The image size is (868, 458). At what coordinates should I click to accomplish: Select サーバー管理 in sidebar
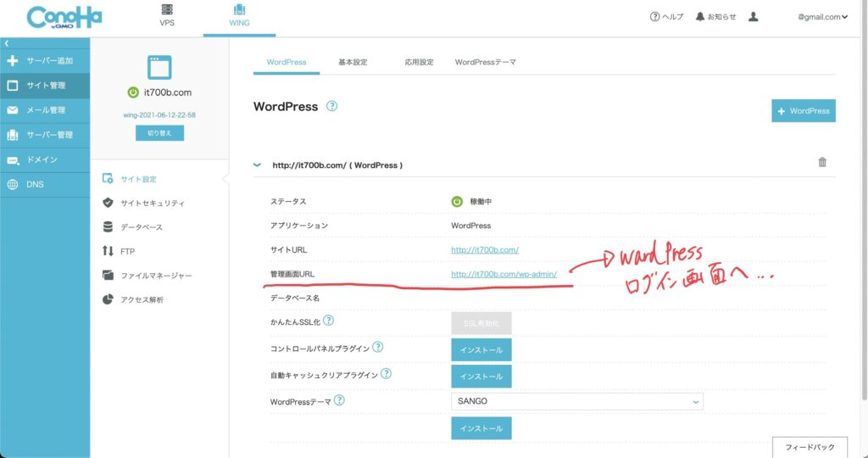(x=45, y=135)
